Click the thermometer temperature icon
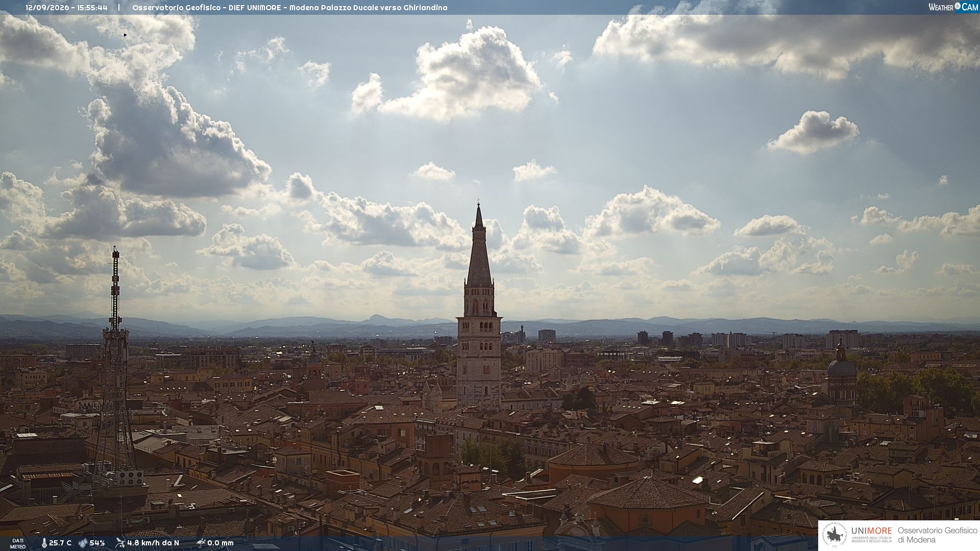Screen dimensions: 980x551 (44, 543)
